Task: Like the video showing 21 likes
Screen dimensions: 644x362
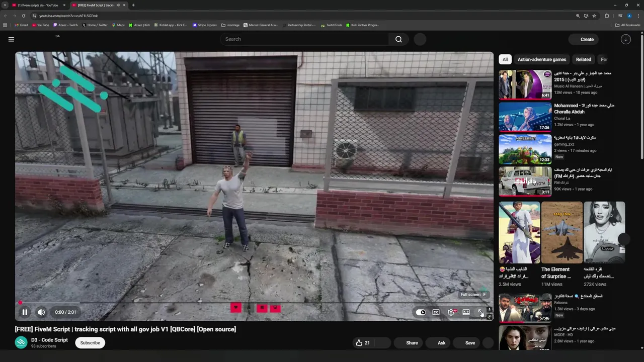Action: 363,343
